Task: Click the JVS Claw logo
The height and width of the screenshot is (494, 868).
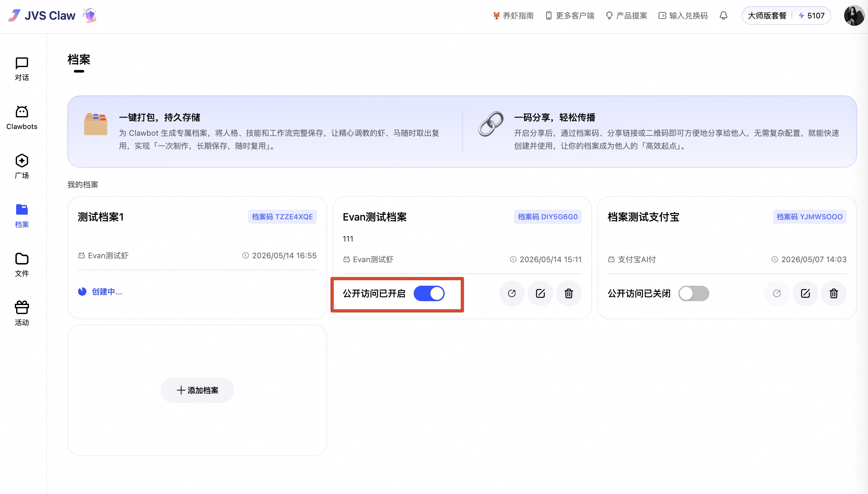Action: [x=42, y=15]
